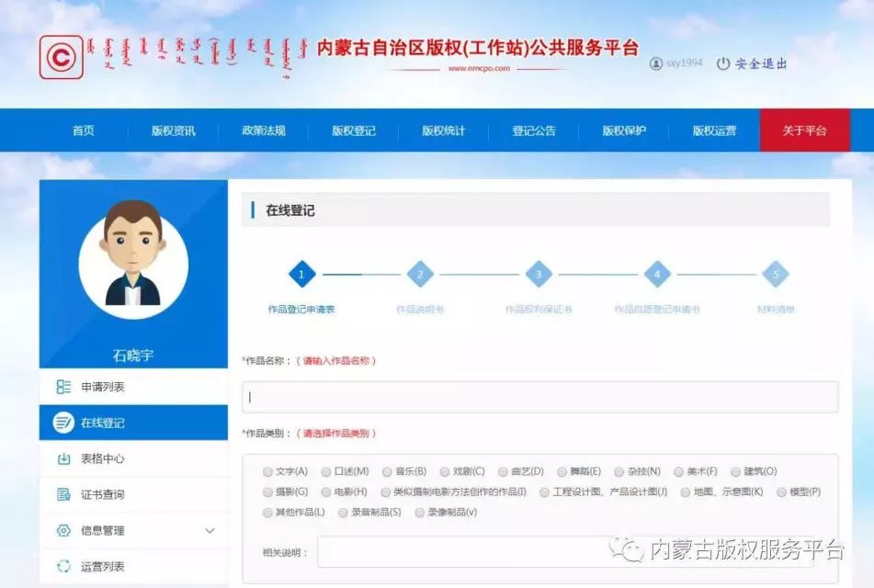Select the 美术(F) work category

(x=678, y=472)
